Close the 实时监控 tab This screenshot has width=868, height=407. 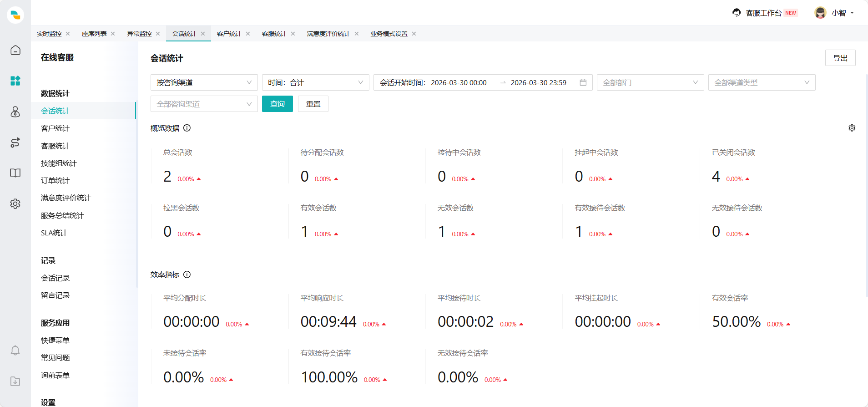click(x=68, y=34)
